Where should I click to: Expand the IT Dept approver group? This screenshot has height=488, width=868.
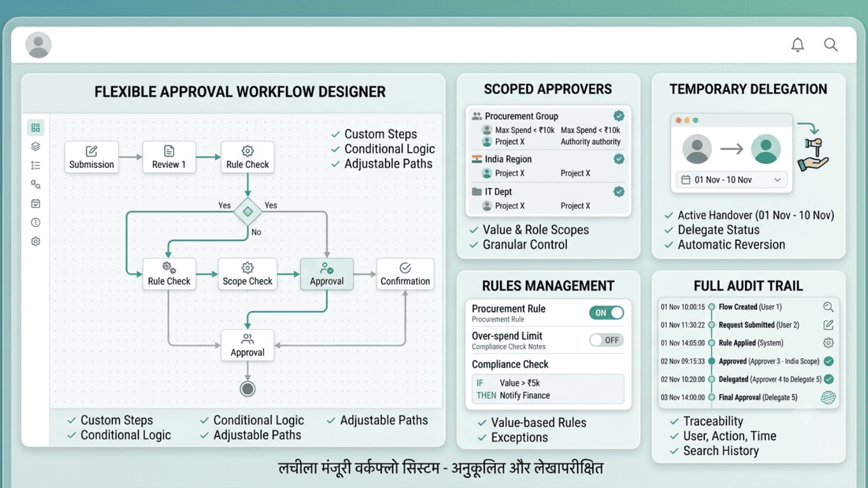coord(548,191)
